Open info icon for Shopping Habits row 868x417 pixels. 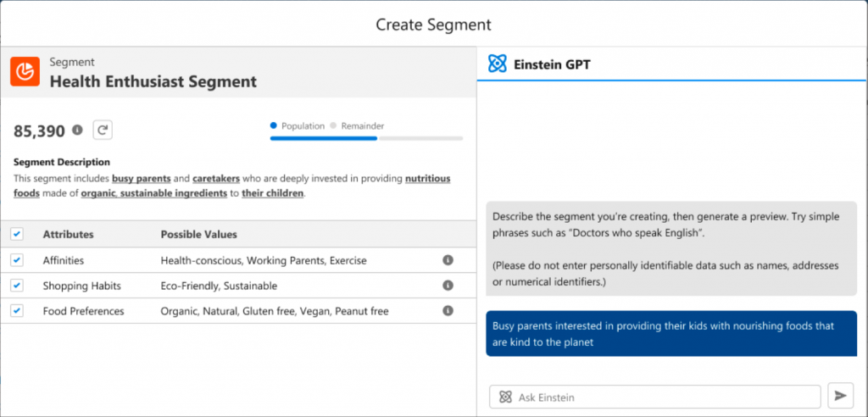coord(448,286)
